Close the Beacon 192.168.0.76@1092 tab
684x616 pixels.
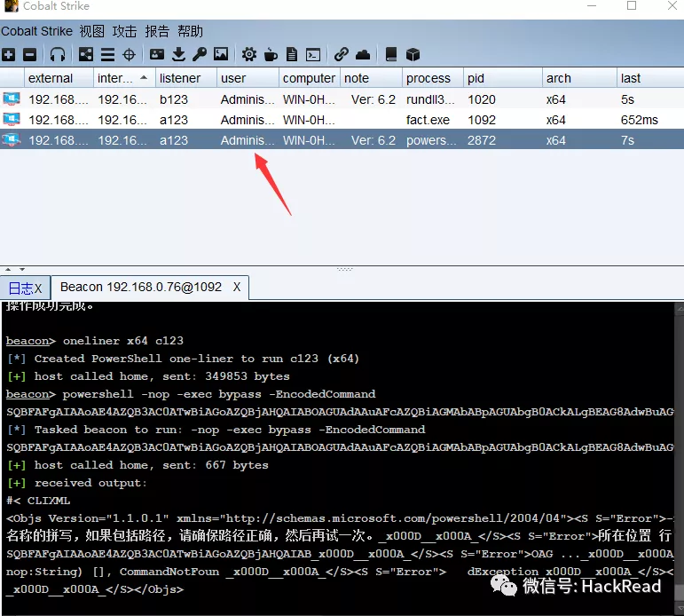237,287
